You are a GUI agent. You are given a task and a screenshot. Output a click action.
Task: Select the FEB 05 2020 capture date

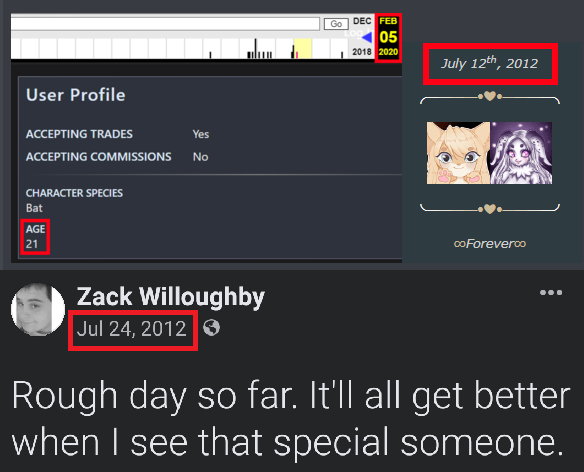(388, 37)
